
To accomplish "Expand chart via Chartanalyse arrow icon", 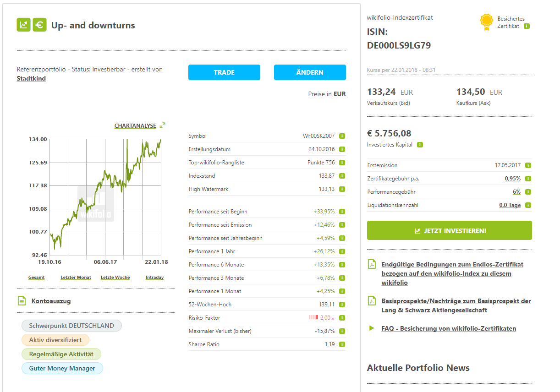I will [162, 125].
